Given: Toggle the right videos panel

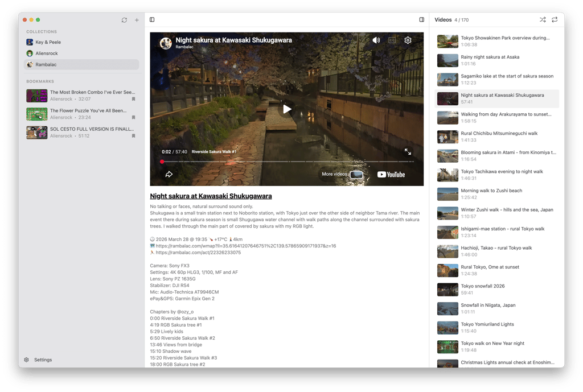Looking at the screenshot, I should [x=422, y=20].
